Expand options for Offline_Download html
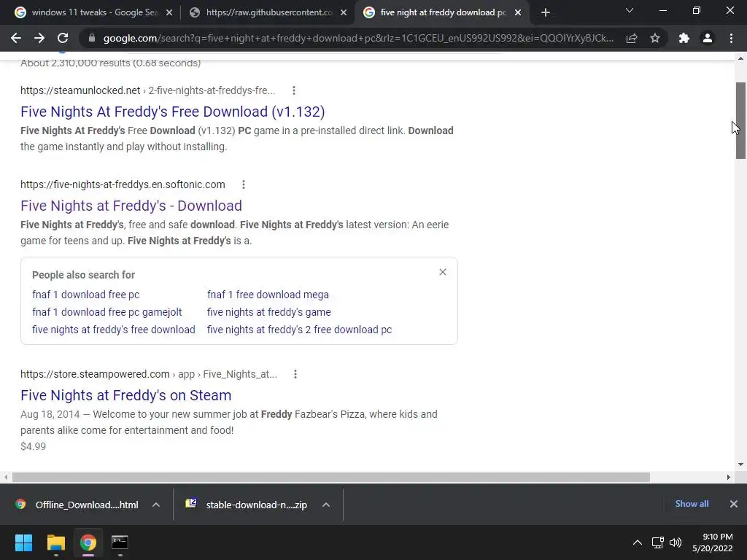This screenshot has height=560, width=747. coord(156,505)
